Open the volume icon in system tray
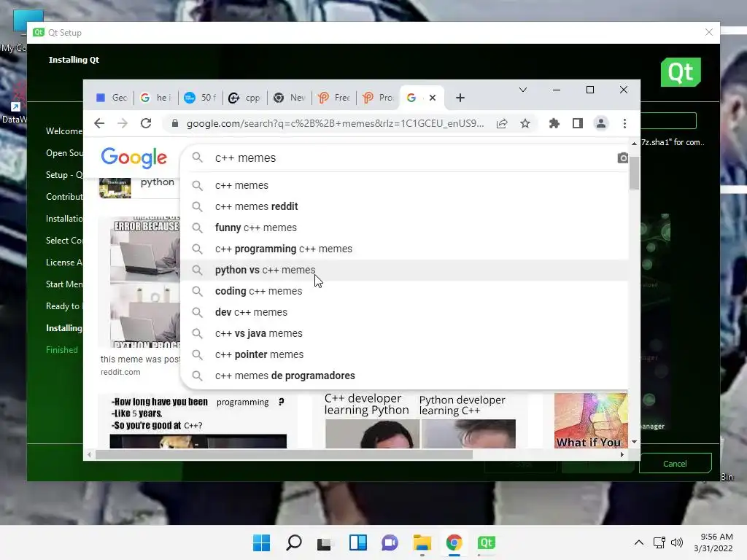 pyautogui.click(x=676, y=542)
